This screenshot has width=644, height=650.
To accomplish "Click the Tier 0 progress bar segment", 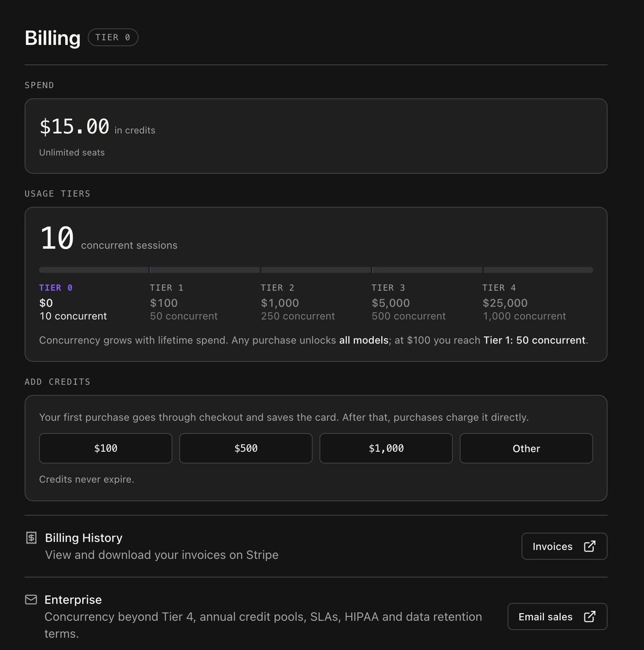I will (94, 270).
